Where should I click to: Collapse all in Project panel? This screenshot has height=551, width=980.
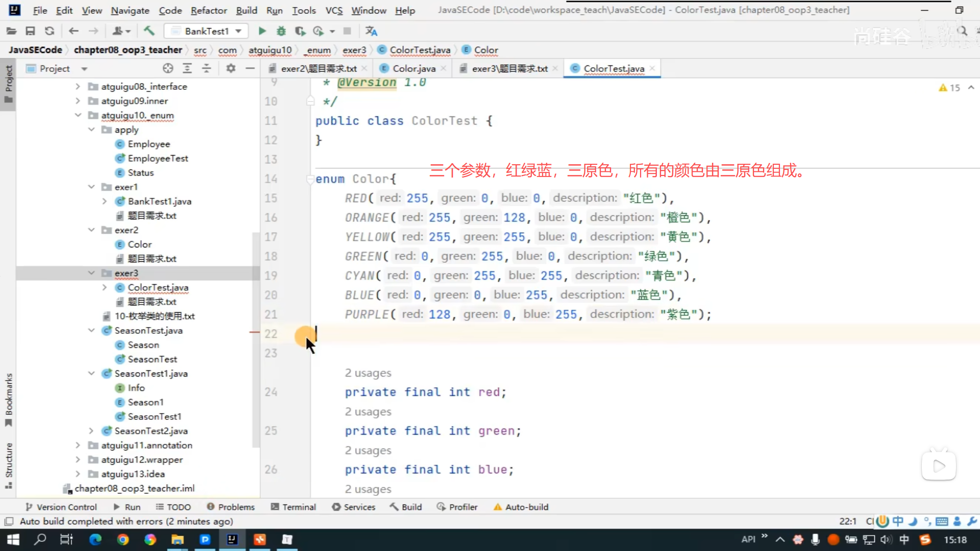point(207,68)
